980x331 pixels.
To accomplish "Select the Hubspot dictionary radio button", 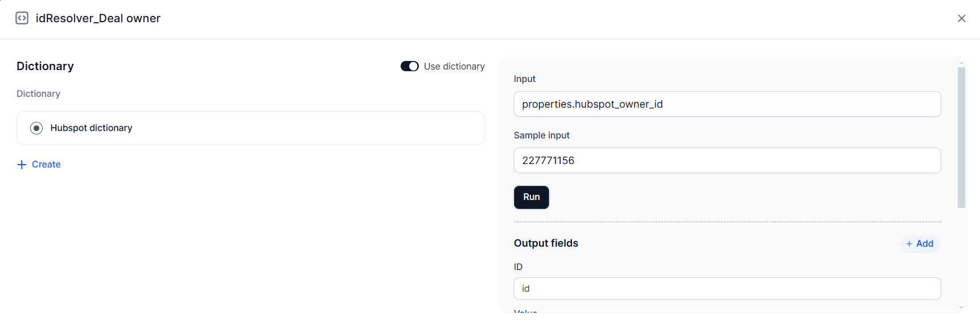I will coord(36,128).
